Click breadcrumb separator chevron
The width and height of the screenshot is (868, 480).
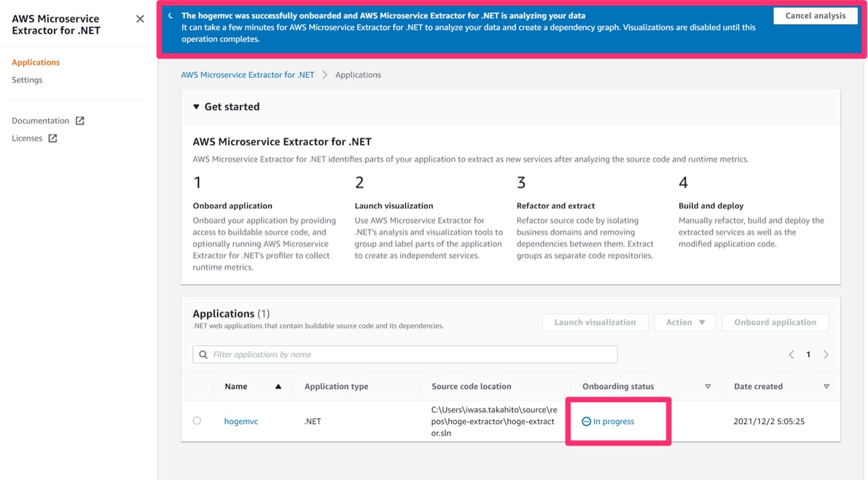(325, 75)
